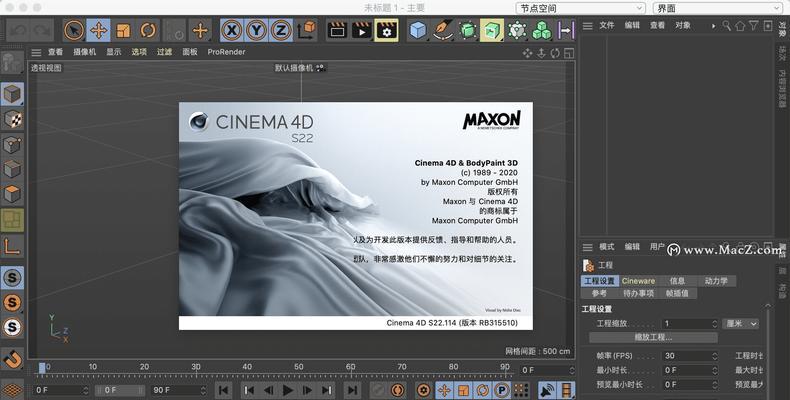Toggle the top S viewport solo icon
Image resolution: width=790 pixels, height=400 pixels.
click(x=12, y=278)
